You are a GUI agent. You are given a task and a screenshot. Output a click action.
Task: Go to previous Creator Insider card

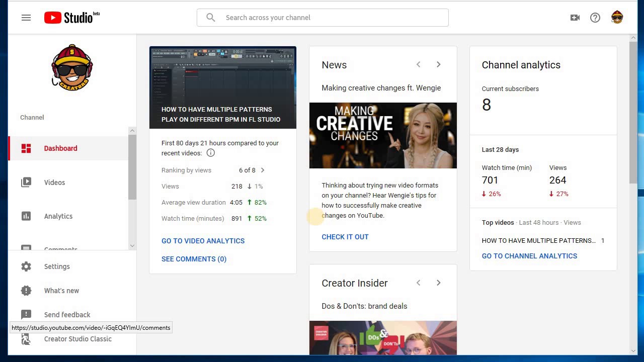418,283
